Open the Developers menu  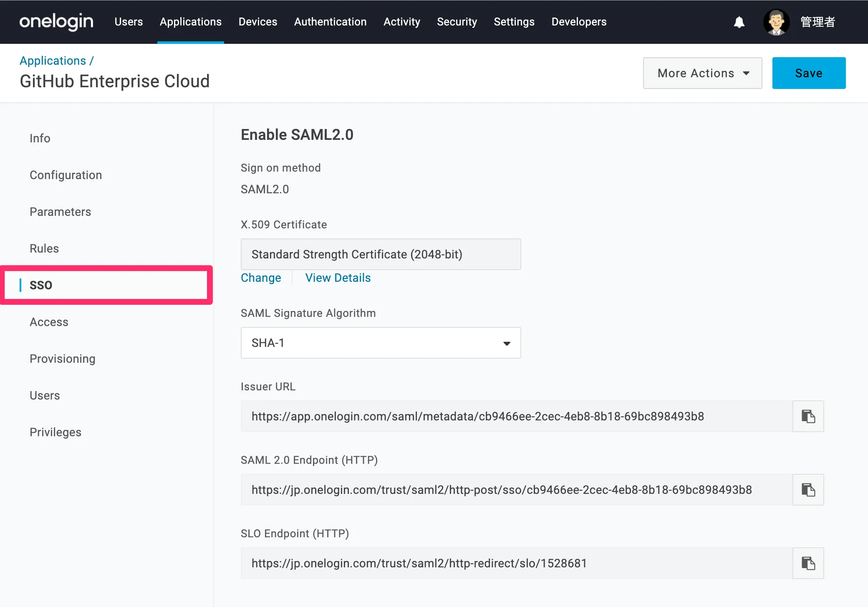point(579,22)
